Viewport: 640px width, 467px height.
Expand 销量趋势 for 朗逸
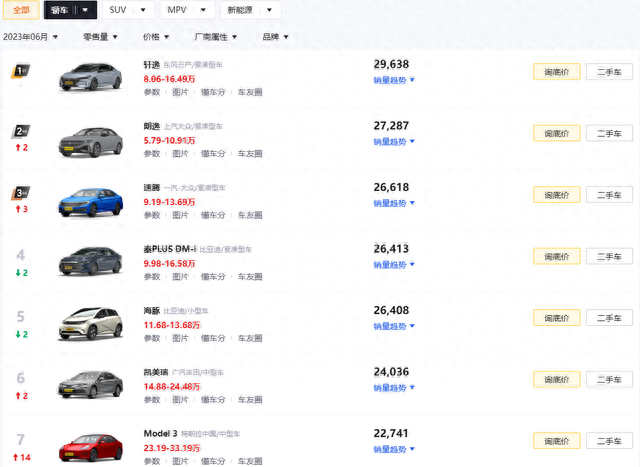click(x=394, y=142)
